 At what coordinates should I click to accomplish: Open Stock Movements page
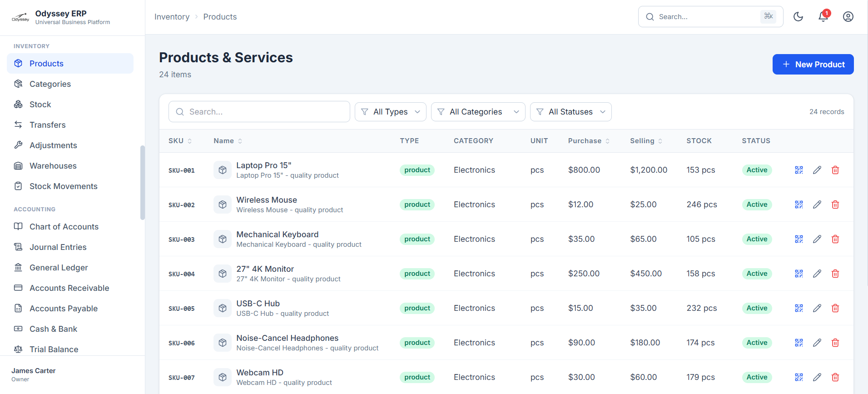tap(70, 186)
